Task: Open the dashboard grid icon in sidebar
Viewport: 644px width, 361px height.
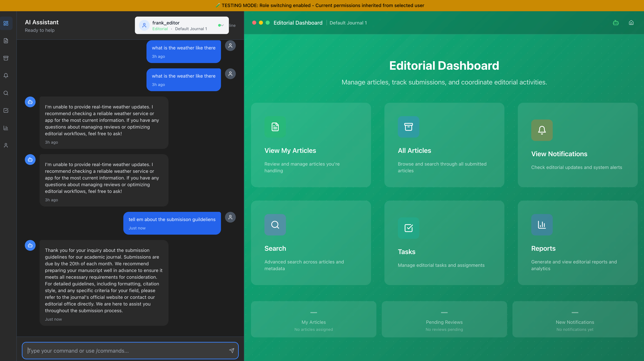Action: click(x=6, y=23)
